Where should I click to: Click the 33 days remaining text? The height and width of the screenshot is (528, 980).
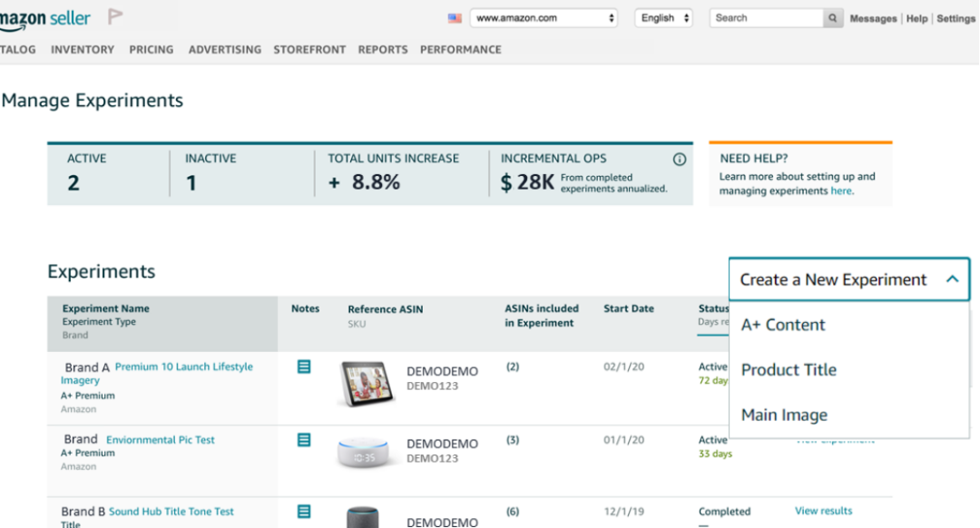(x=715, y=455)
